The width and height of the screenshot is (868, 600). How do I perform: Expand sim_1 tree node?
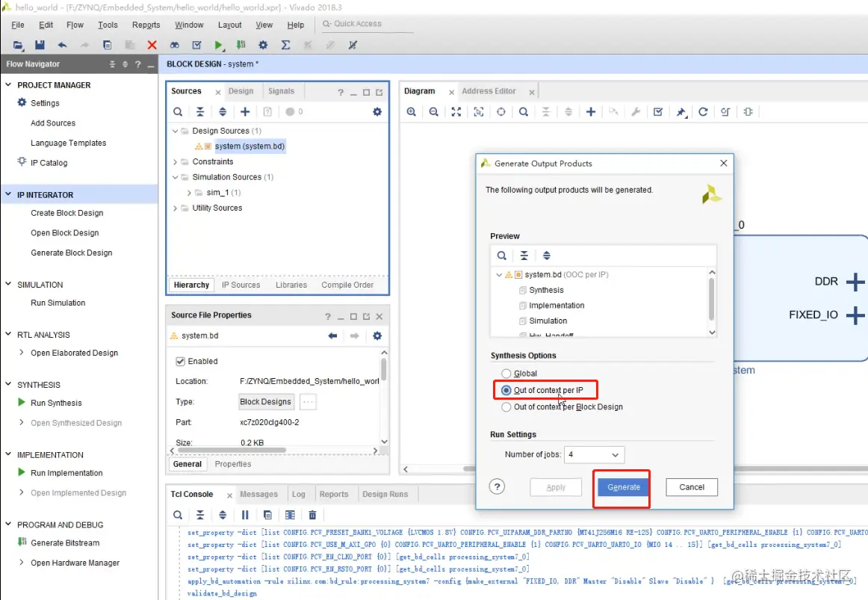(189, 194)
